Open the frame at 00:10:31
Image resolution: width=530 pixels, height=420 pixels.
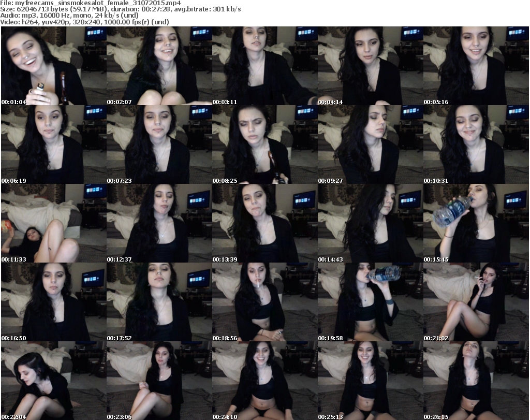click(476, 144)
